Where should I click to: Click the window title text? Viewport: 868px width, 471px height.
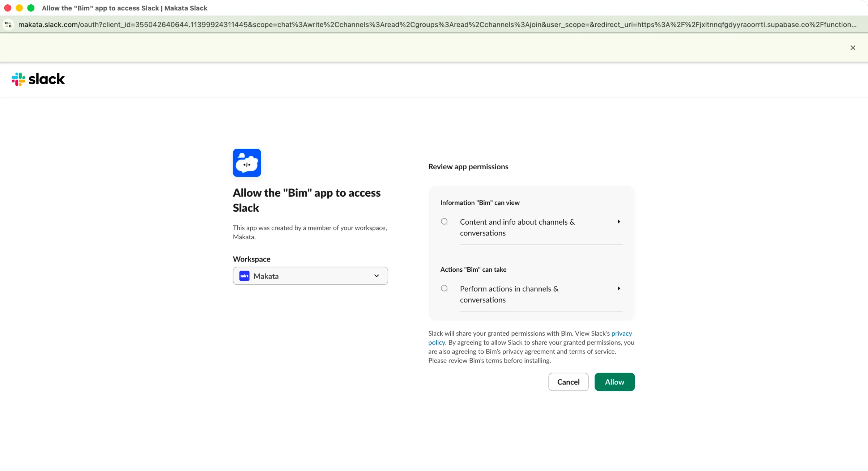coord(124,8)
